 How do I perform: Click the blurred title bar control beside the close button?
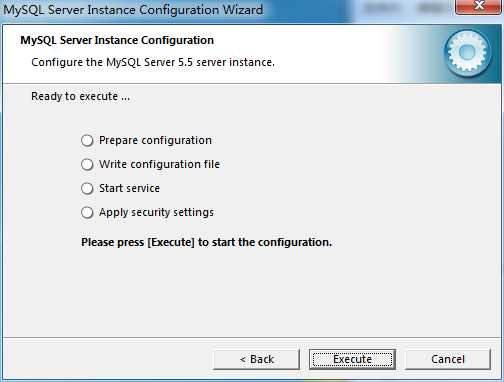(432, 8)
